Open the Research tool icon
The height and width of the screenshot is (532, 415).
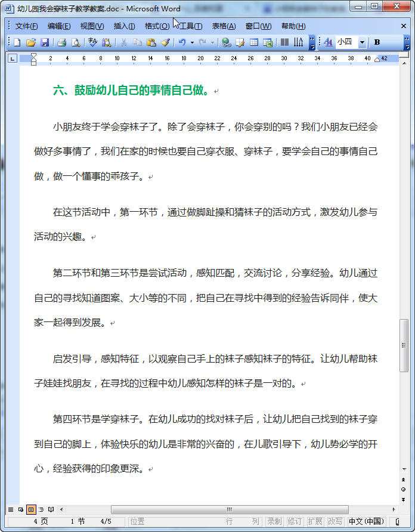(x=107, y=42)
